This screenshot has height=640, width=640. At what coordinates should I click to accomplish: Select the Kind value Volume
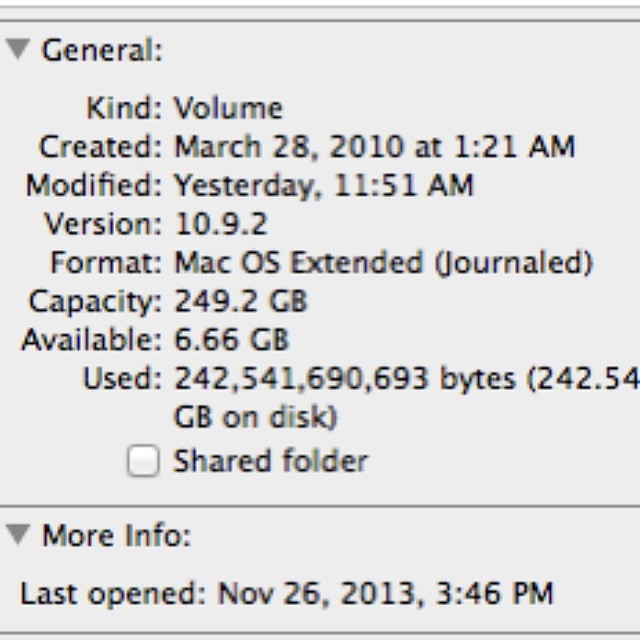(228, 108)
